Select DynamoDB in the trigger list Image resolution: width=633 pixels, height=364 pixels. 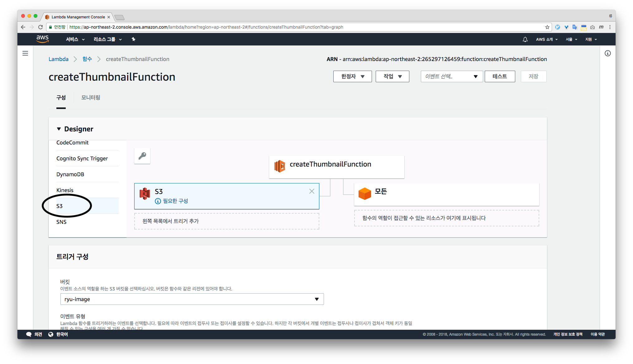point(70,174)
